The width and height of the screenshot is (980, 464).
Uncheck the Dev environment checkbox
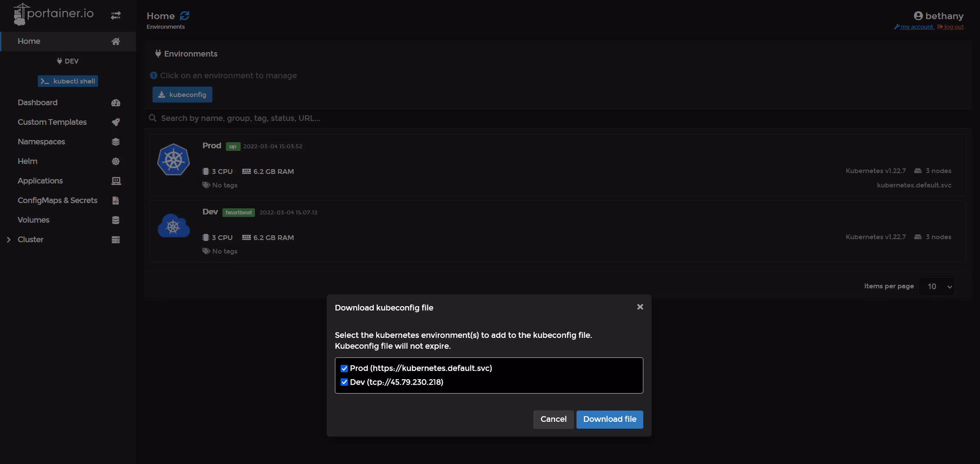[344, 382]
